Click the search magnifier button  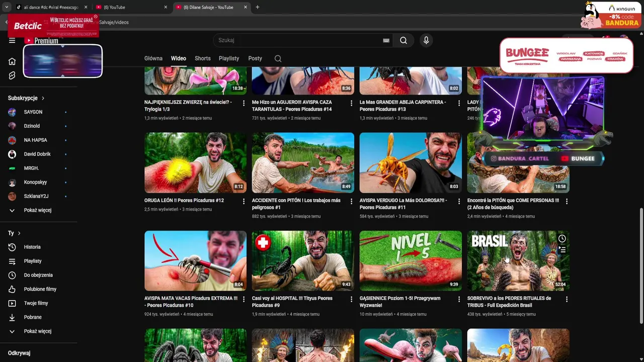coord(404,41)
